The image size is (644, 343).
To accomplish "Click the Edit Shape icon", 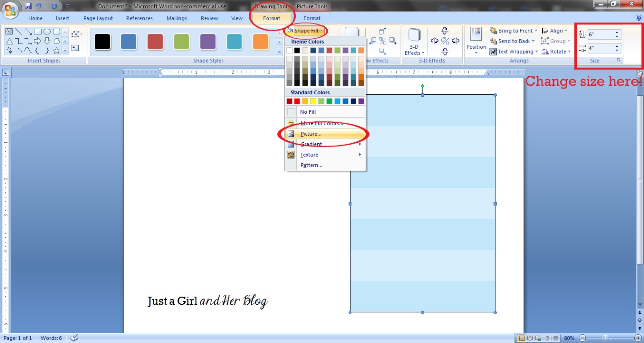I will pos(75,34).
